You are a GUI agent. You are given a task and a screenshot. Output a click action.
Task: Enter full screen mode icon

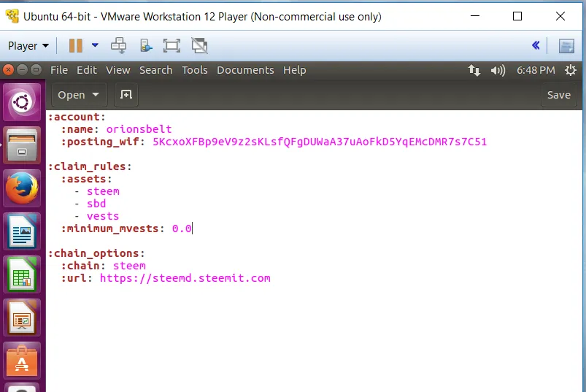(171, 45)
